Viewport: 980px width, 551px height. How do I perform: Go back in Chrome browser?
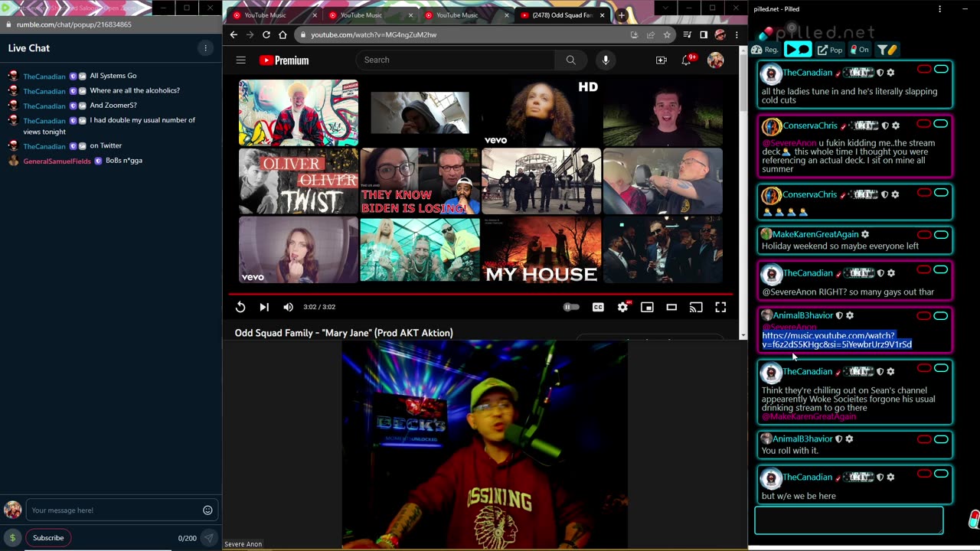(234, 34)
